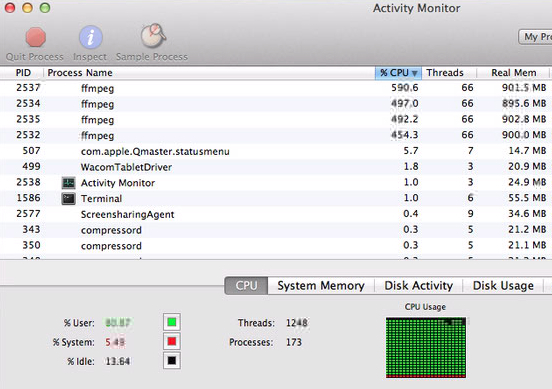552x389 pixels.
Task: Sort by the PID column header
Action: (x=23, y=73)
